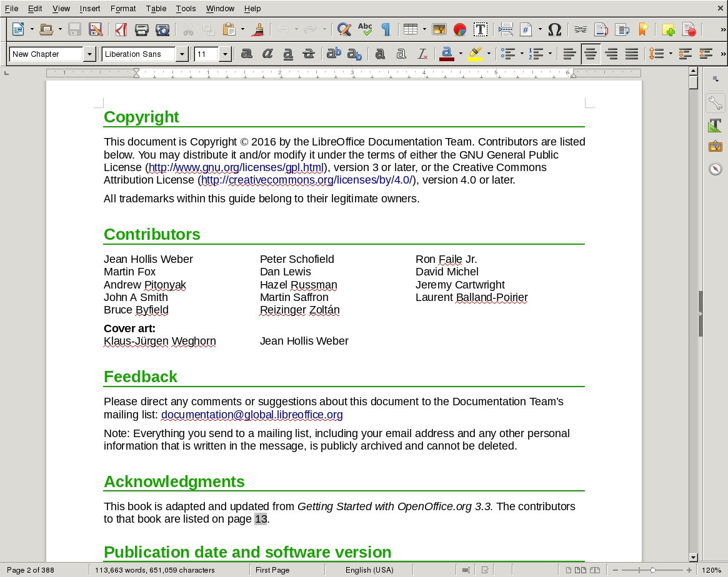
Task: Expand the Open recent documents arrow
Action: (60, 29)
